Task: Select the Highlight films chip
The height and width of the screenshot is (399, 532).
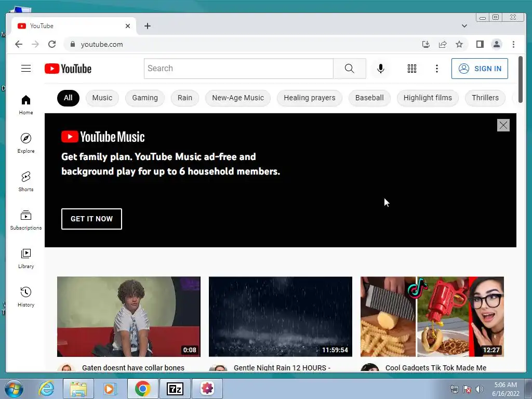Action: click(428, 98)
